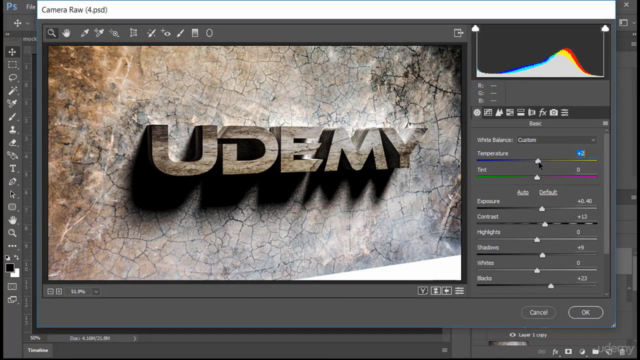
Task: Toggle between current and default panel settings
Action: click(x=459, y=291)
